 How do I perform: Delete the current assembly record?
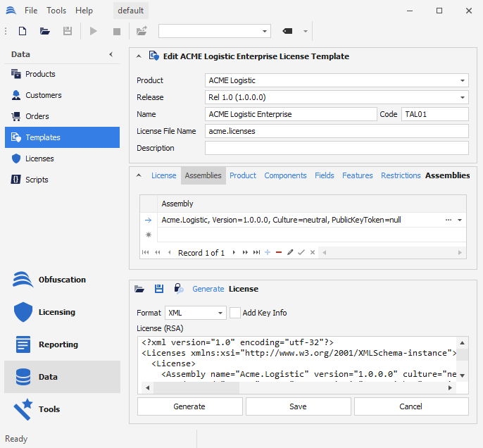[279, 252]
